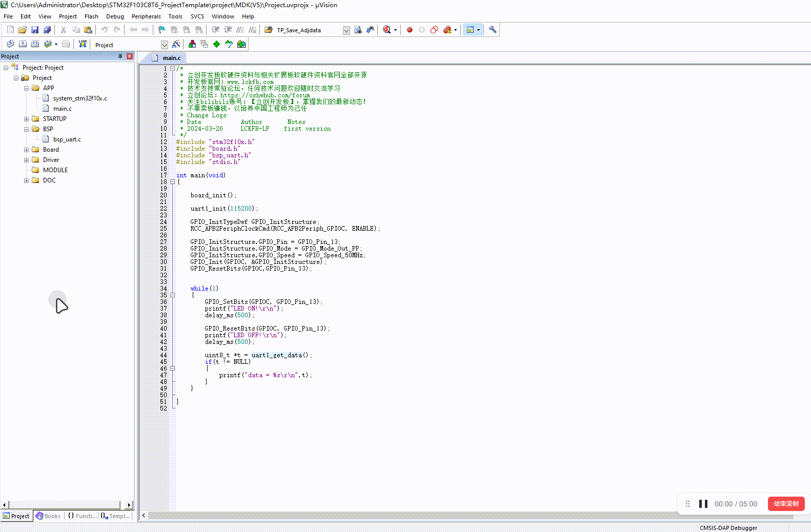This screenshot has width=811, height=532.
Task: Click the red 结束录制 stop recording button
Action: [786, 504]
